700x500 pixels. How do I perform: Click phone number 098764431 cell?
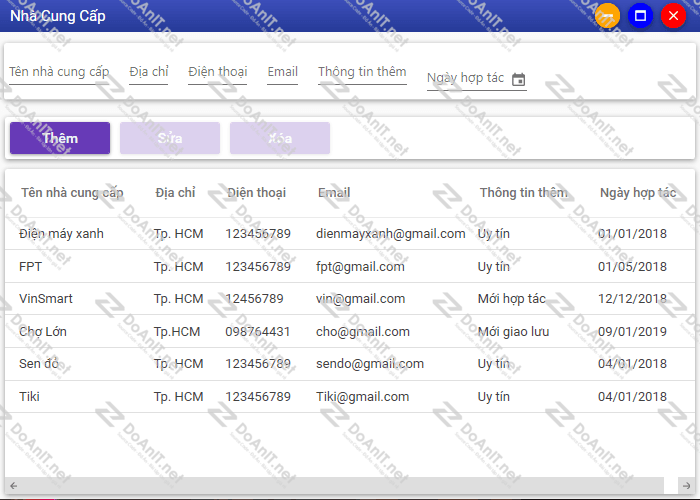click(x=258, y=332)
